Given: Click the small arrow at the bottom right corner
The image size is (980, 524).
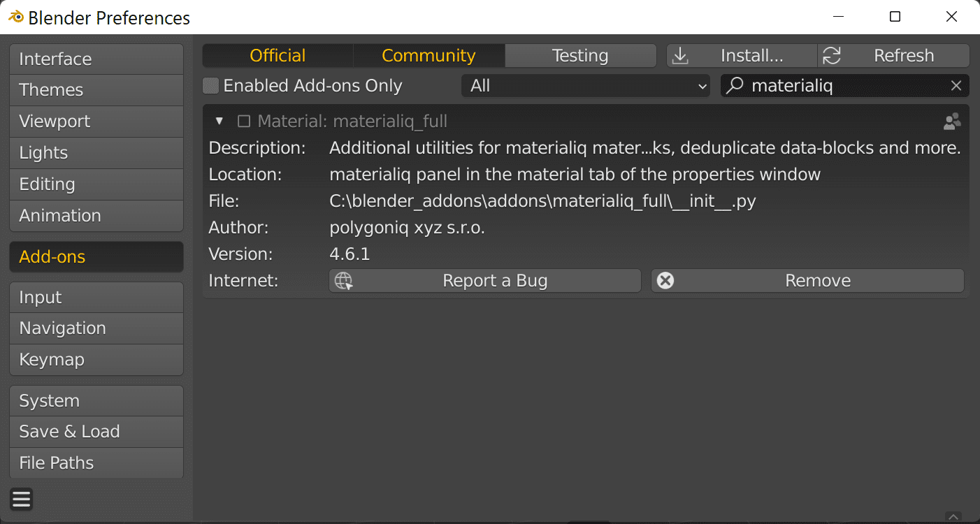Looking at the screenshot, I should click(953, 516).
